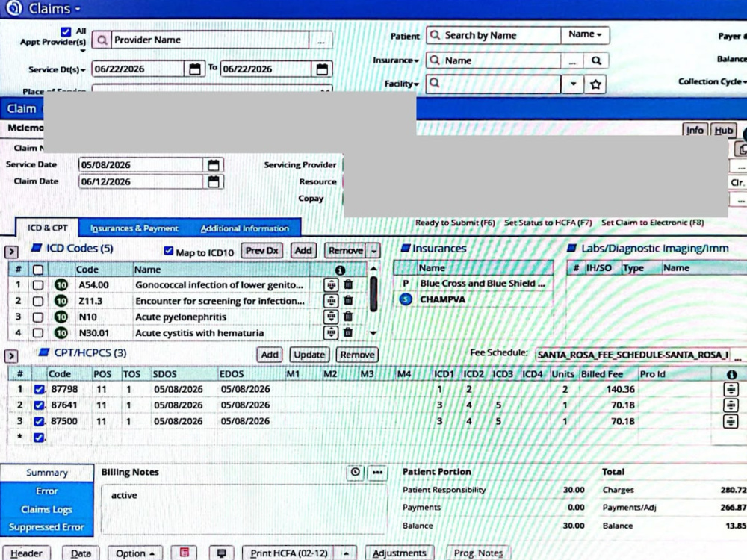The width and height of the screenshot is (747, 560).
Task: Click info icon in CPT table header
Action: coord(732,374)
